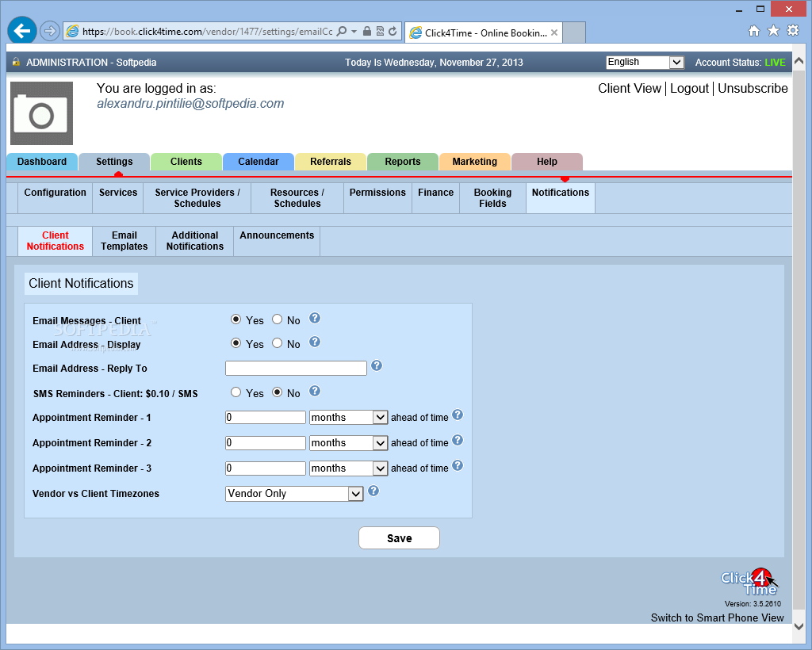Click the Unsubscribe link

[753, 89]
